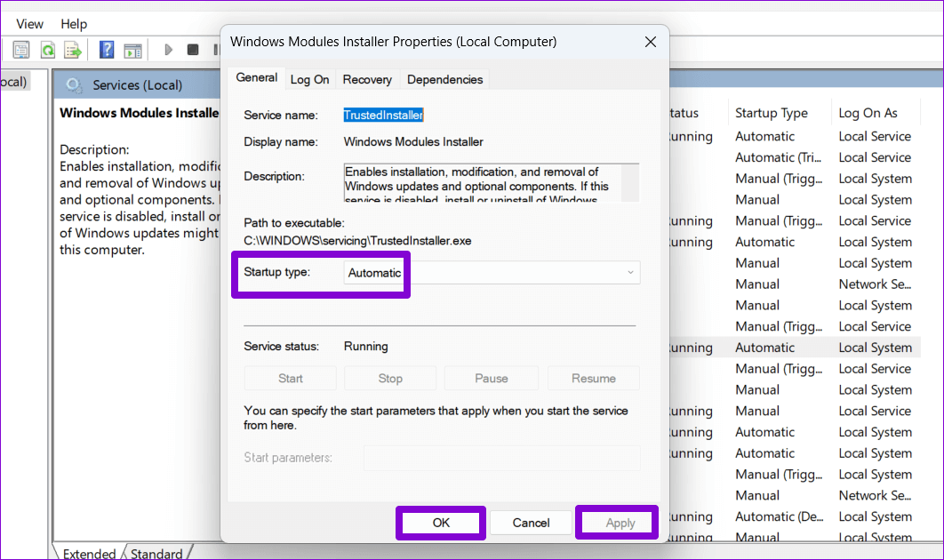Click the executable path C:\WINDOWS\servicing\TrustedInstaller.exe text
The width and height of the screenshot is (944, 560).
click(x=357, y=241)
